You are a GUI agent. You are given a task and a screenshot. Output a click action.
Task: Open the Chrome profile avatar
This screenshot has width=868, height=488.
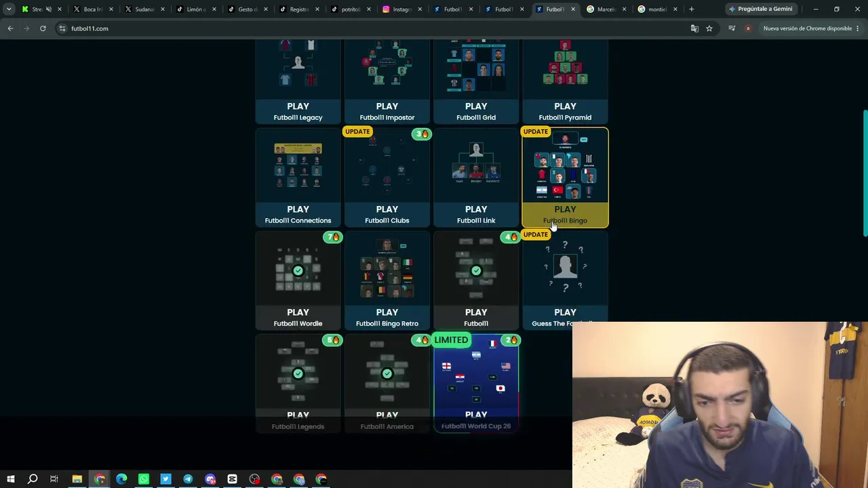tap(748, 28)
